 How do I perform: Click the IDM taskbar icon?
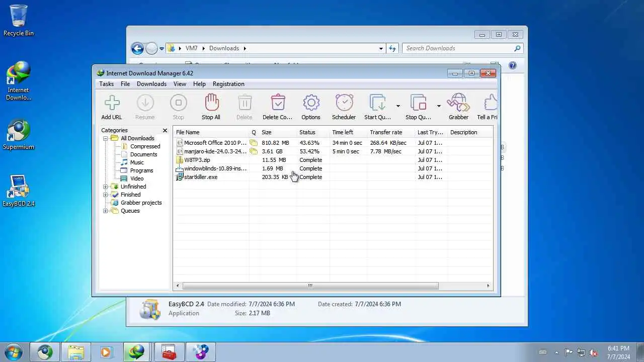(x=136, y=352)
